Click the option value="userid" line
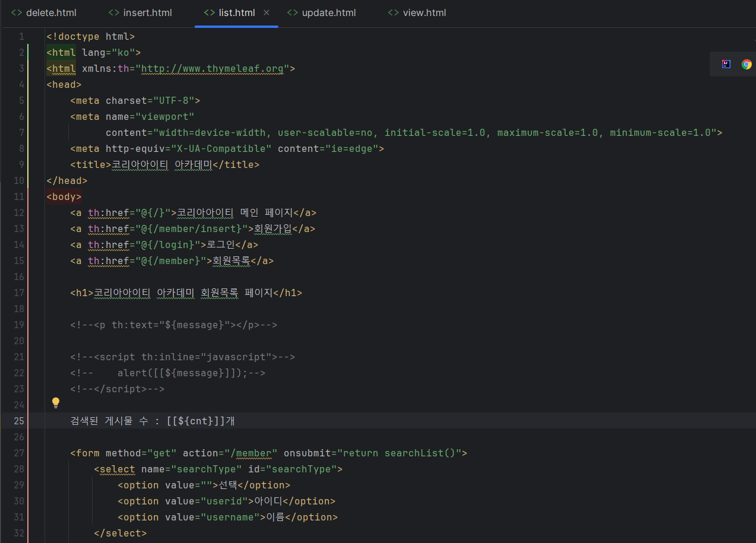The height and width of the screenshot is (543, 756). pos(227,501)
